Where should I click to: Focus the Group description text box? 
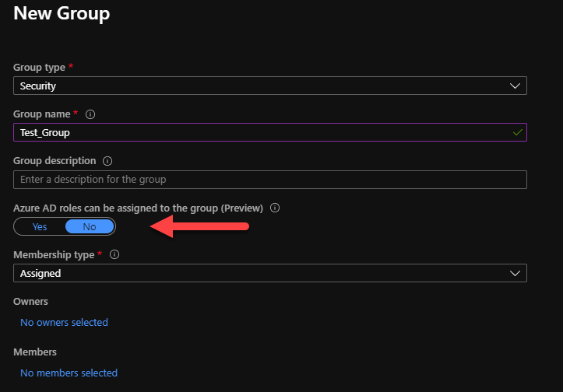coord(269,180)
